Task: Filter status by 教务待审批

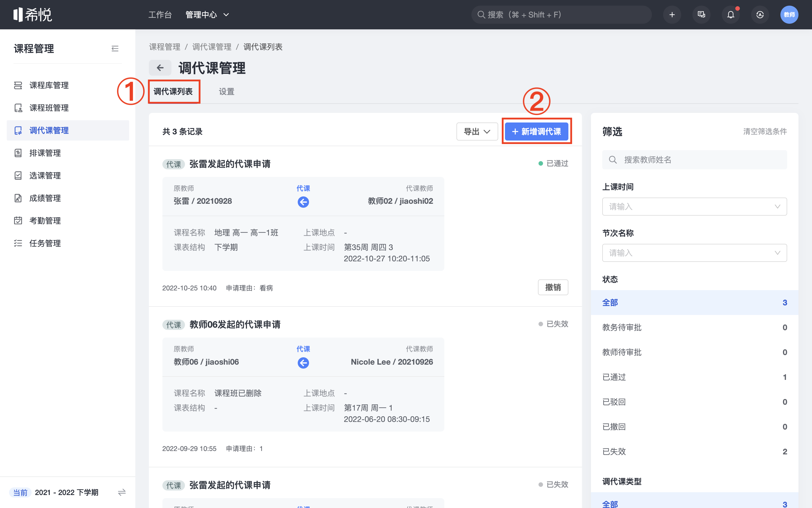Action: 694,327
